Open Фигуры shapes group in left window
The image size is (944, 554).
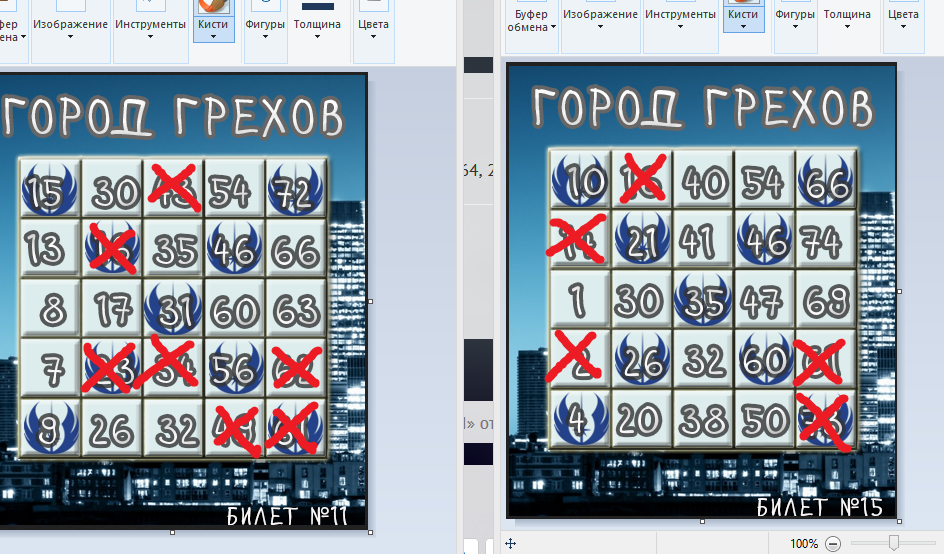[265, 23]
